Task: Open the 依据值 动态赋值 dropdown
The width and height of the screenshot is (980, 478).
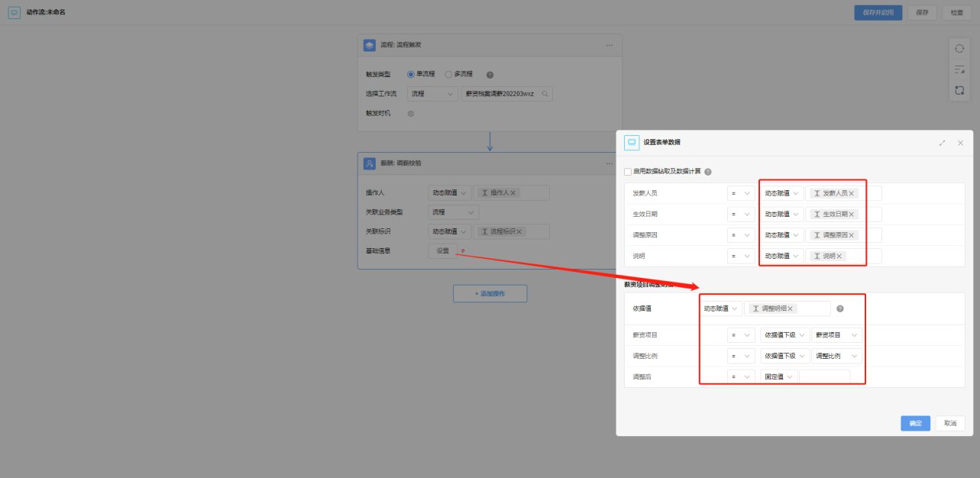Action: tap(721, 308)
